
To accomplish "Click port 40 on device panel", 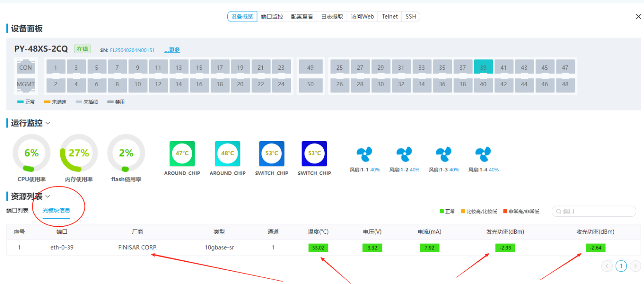I will pos(483,85).
